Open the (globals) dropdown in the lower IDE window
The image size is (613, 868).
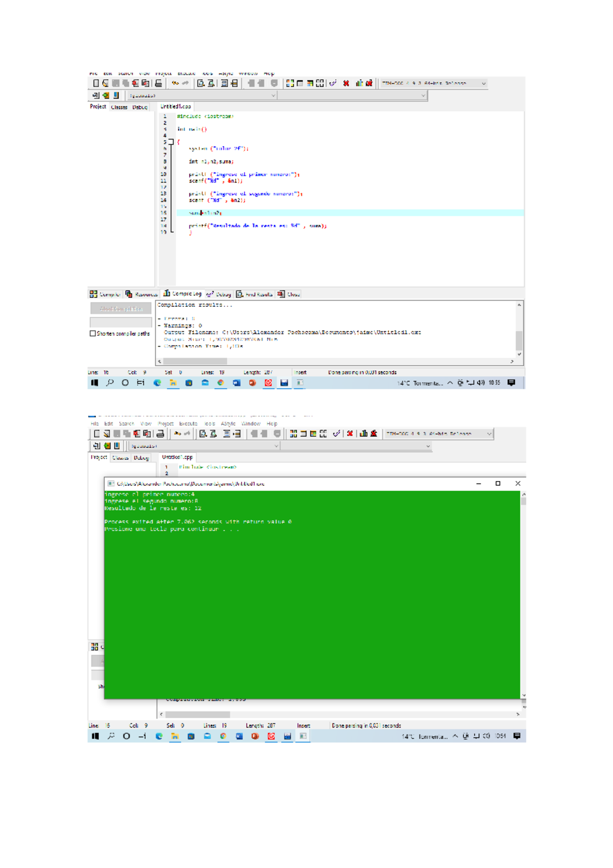pos(276,446)
